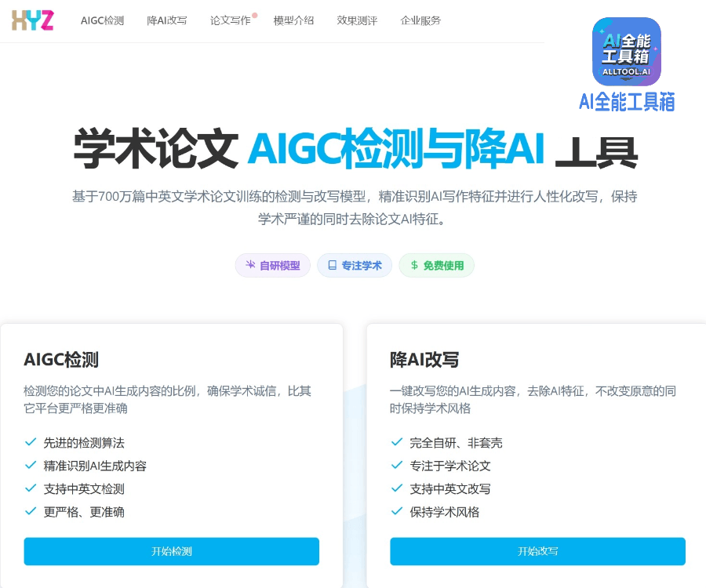This screenshot has height=588, width=706.
Task: Click the main 学术论文 AIGC检测与降AI headline
Action: coord(355,148)
